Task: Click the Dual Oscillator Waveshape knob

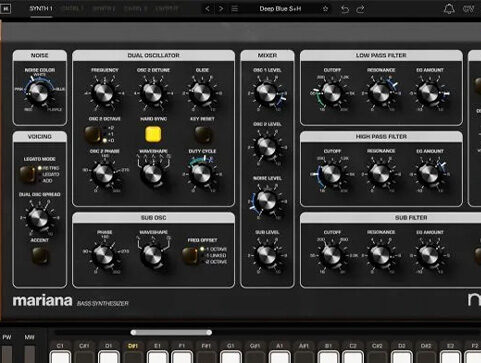Action: tap(152, 174)
